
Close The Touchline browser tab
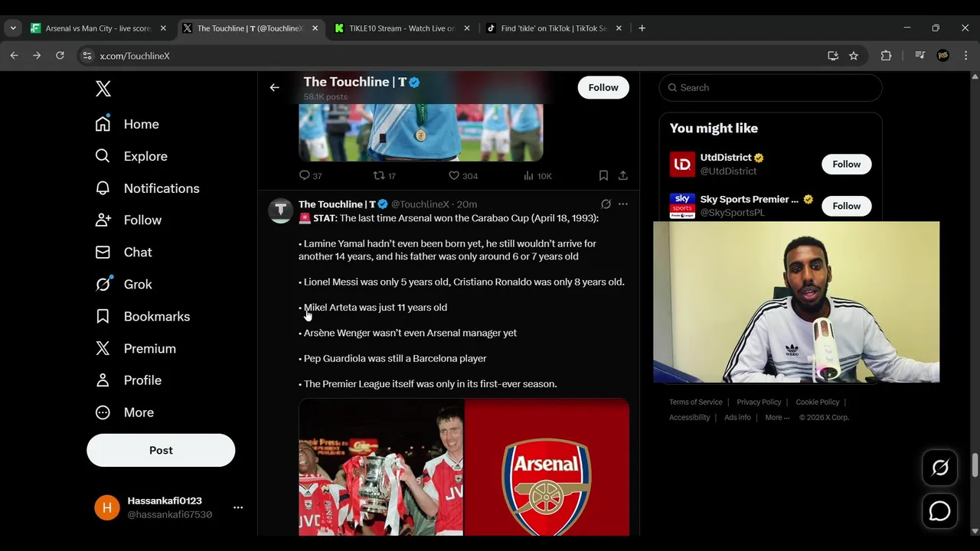click(x=315, y=28)
